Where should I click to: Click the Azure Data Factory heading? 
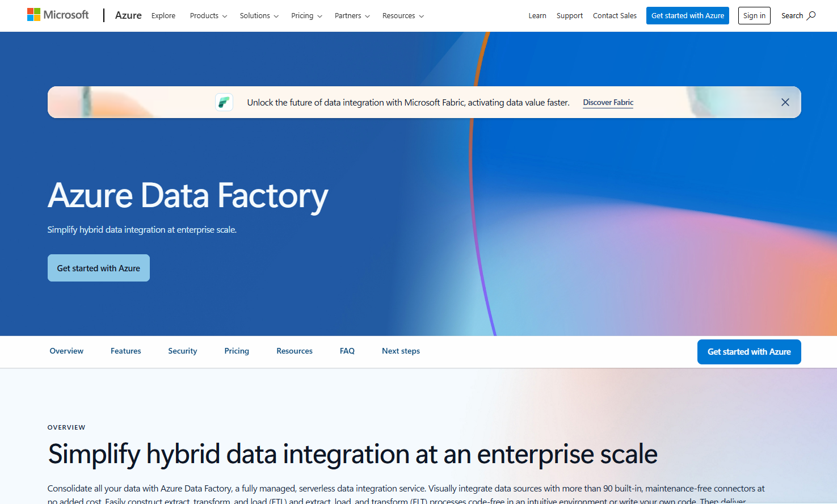[188, 196]
